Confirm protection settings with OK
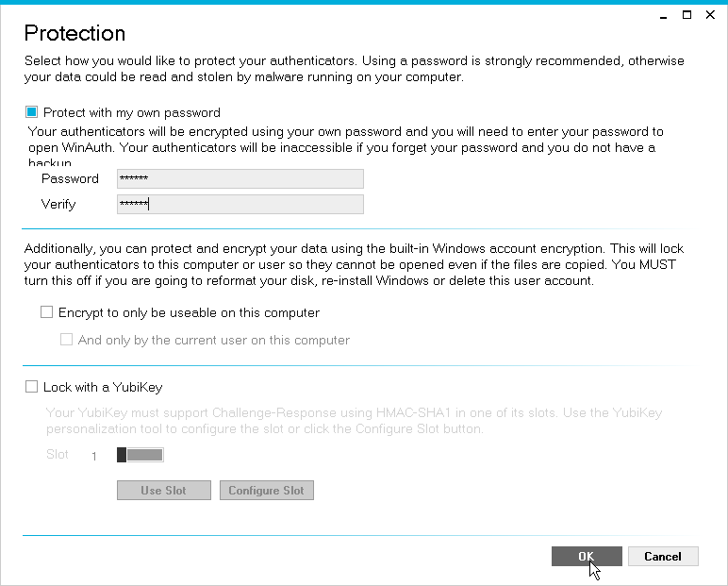 click(587, 557)
